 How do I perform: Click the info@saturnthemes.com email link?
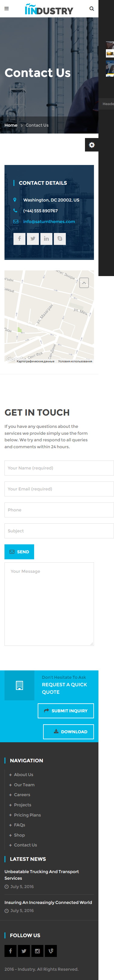[x=49, y=221]
